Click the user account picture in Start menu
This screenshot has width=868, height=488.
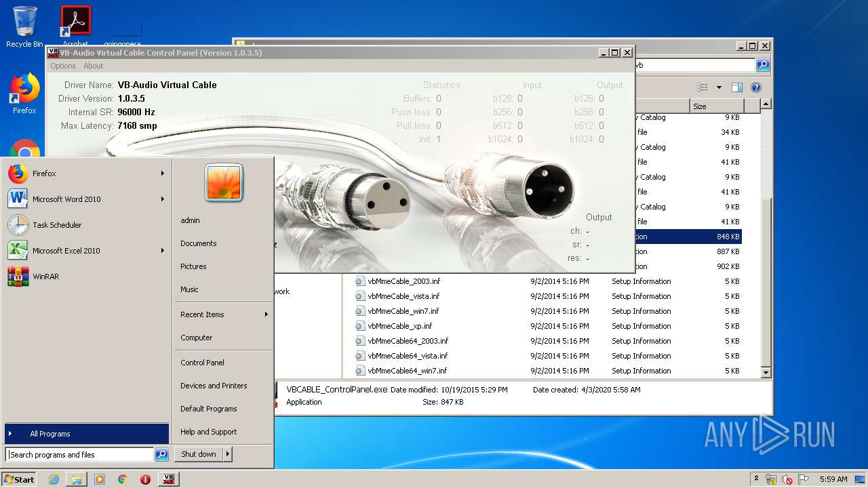[x=224, y=182]
